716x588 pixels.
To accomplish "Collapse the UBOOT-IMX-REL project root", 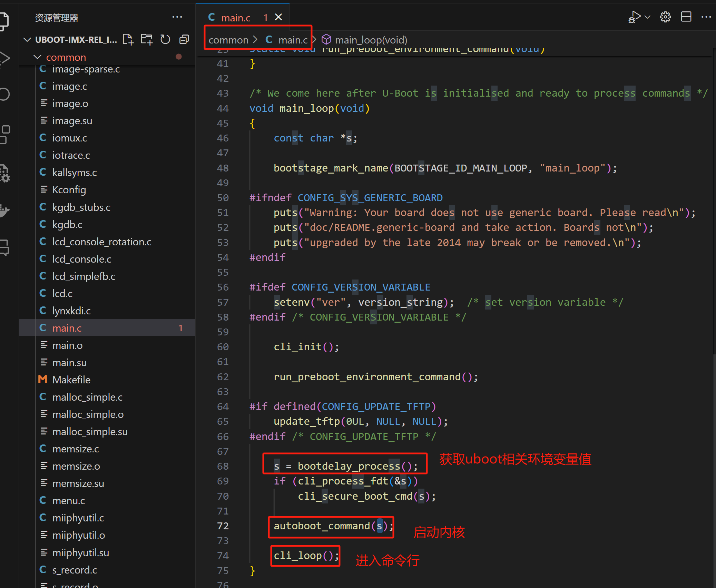I will tap(27, 40).
